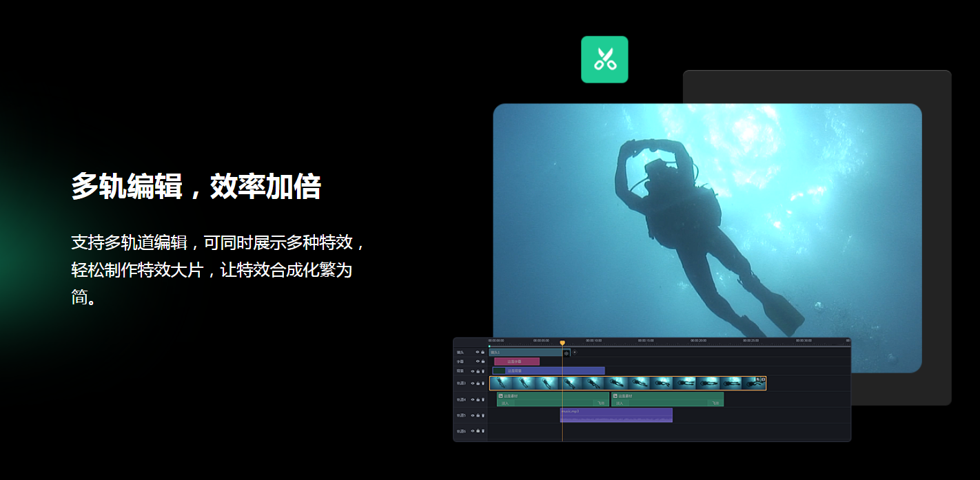This screenshot has height=480, width=980.
Task: Click the plus icon after the 镜头1 clip
Action: pyautogui.click(x=575, y=352)
